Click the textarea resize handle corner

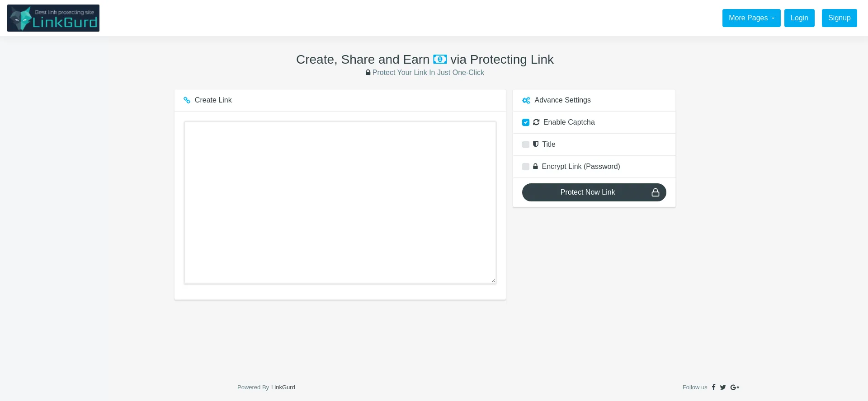[493, 280]
